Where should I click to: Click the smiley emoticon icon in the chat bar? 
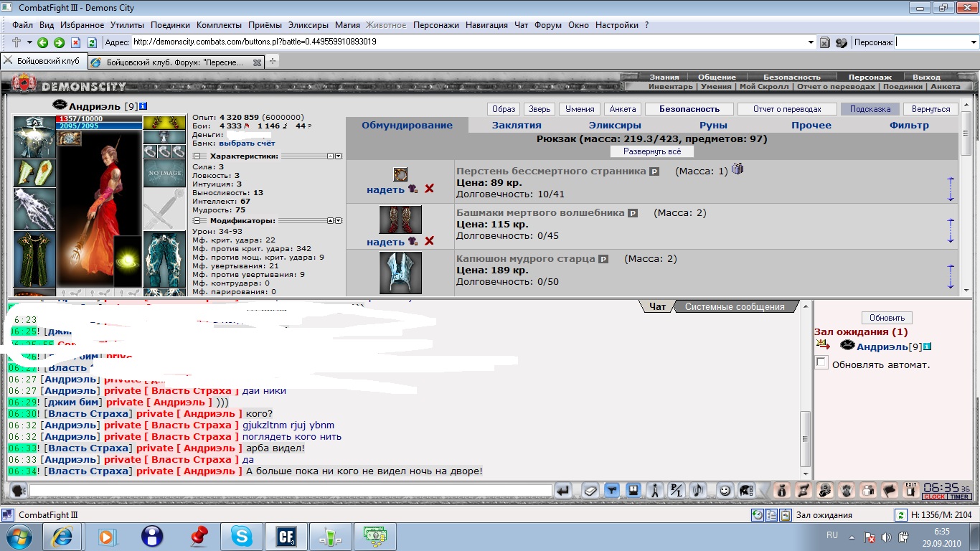tap(725, 490)
